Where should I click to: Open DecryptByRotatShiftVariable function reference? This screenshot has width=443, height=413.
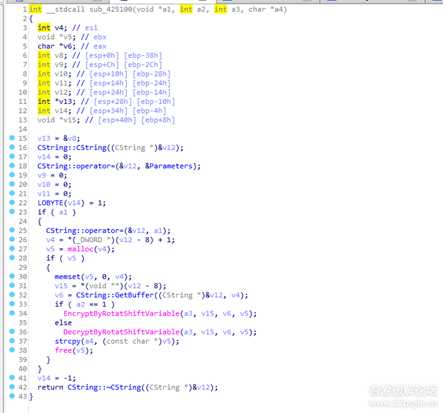pos(121,332)
